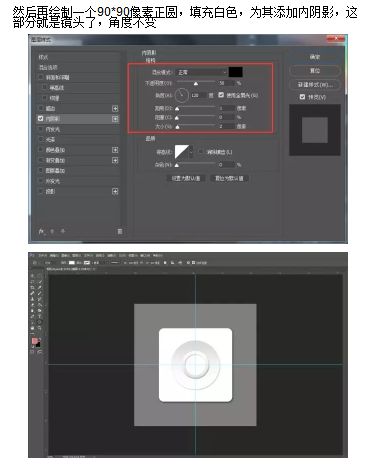Click the open document tab
The image size is (371, 458).
[70, 269]
